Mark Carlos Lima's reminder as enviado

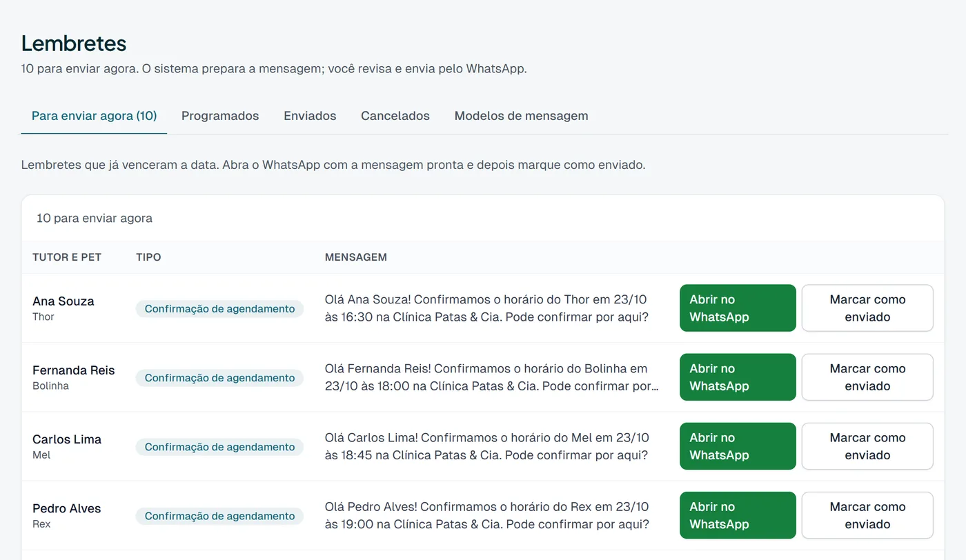tap(867, 446)
